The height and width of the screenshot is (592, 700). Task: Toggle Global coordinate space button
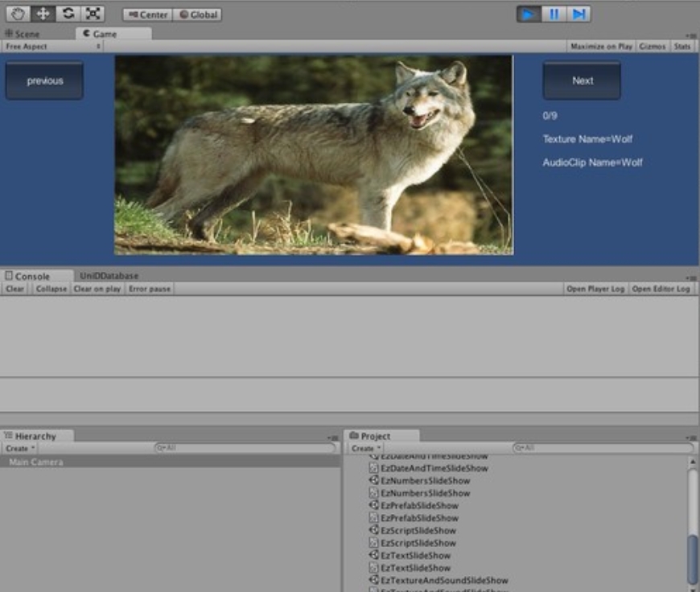pos(198,14)
